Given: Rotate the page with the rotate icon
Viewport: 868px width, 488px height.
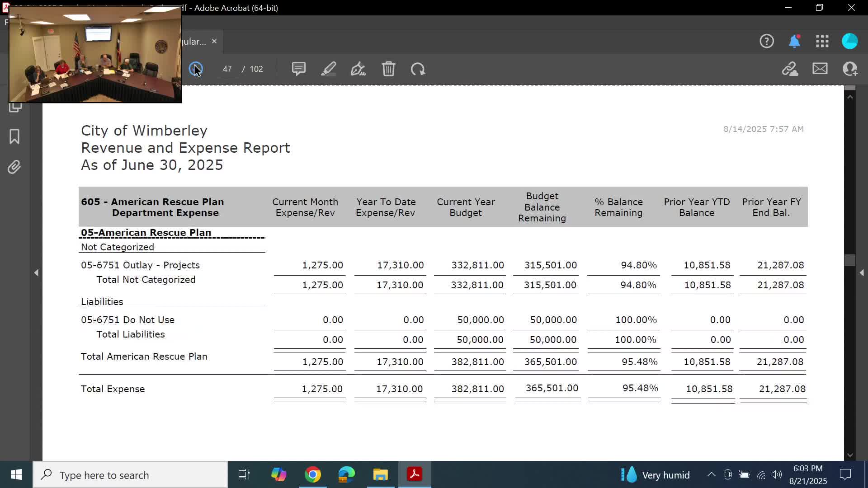Looking at the screenshot, I should [418, 69].
